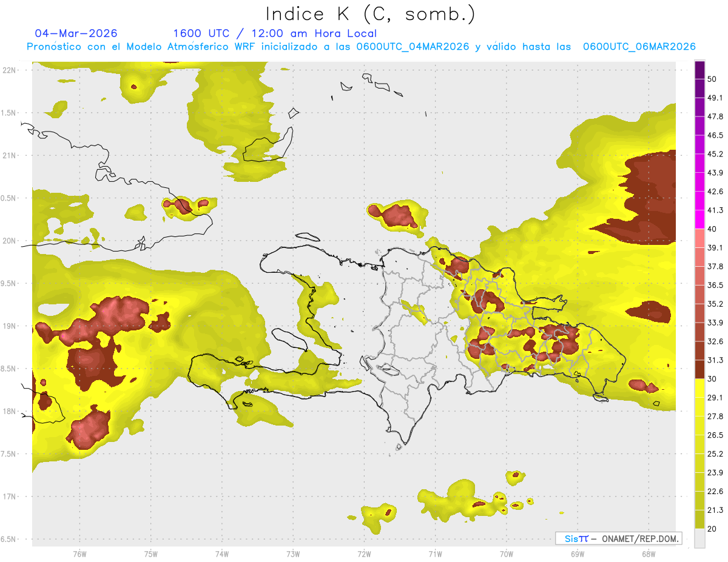728x562 pixels.
Task: Click the "1600 UTC / 12:00 am Hora Local" text
Action: coord(275,33)
